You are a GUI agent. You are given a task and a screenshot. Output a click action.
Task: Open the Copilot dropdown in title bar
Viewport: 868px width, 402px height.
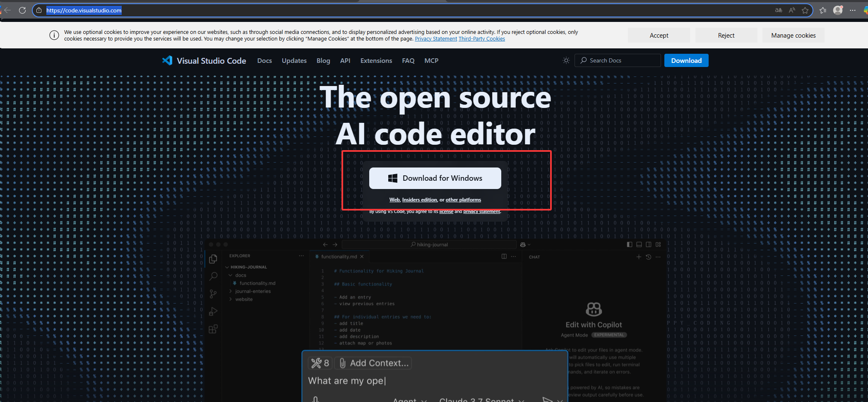point(525,245)
